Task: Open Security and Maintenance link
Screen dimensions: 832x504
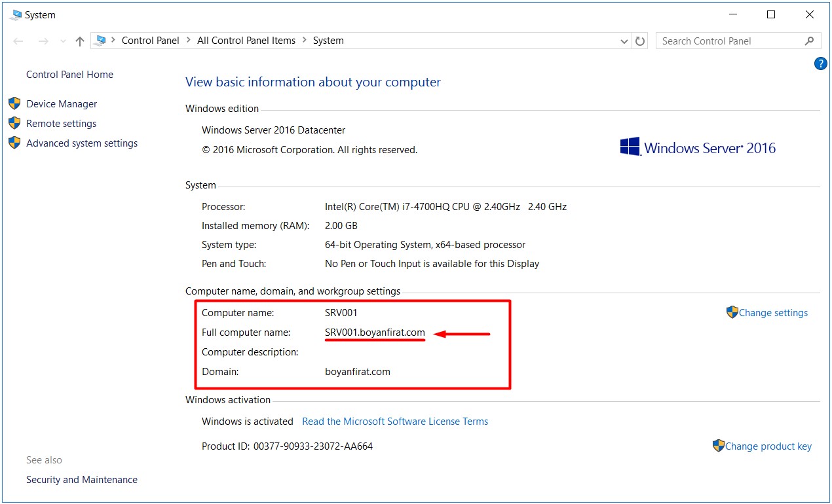Action: [82, 480]
